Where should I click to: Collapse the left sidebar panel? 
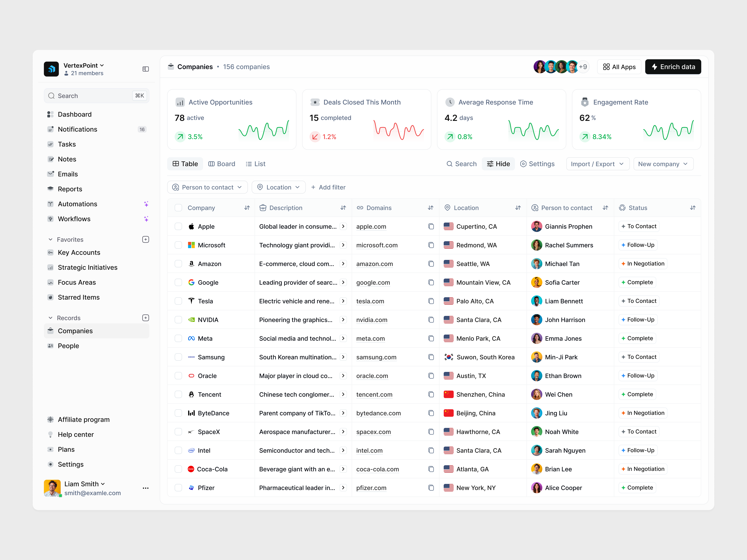click(146, 69)
